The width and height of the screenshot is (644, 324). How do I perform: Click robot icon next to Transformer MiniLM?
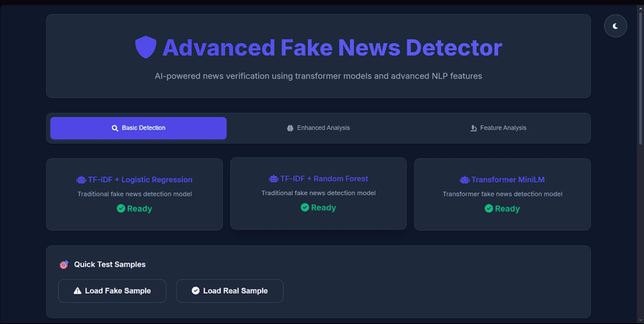tap(464, 179)
